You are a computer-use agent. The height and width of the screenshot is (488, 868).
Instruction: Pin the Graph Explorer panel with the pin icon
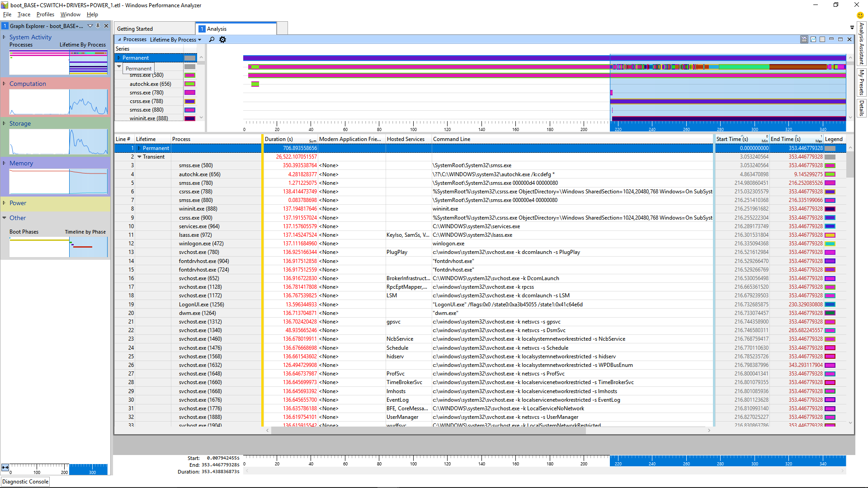(x=98, y=26)
